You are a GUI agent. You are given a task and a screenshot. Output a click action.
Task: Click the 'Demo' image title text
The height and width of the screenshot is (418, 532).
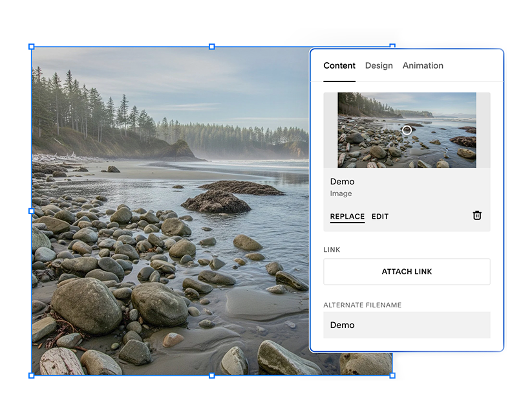tap(343, 182)
